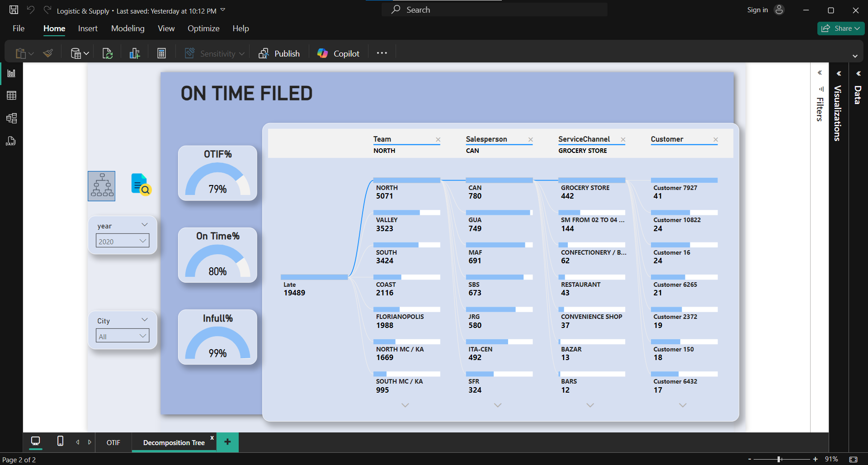Click the Undo arrow icon

31,10
